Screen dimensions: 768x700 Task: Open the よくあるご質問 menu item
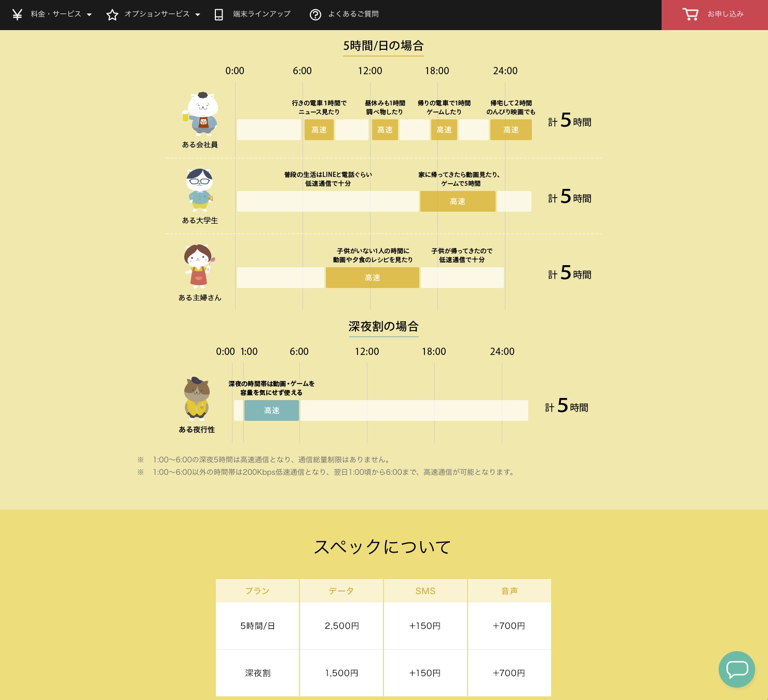point(353,14)
